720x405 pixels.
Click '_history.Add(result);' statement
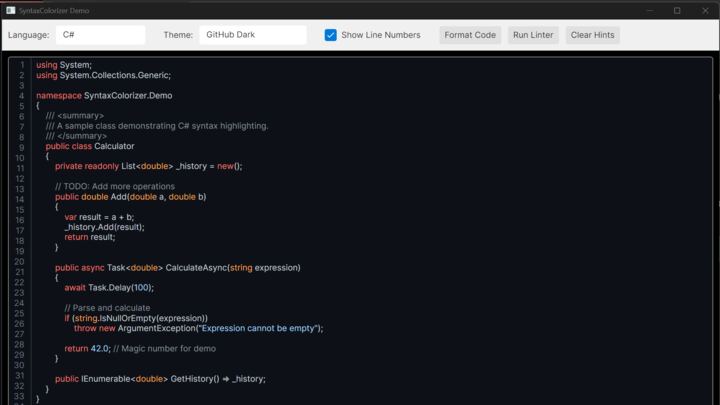click(104, 227)
